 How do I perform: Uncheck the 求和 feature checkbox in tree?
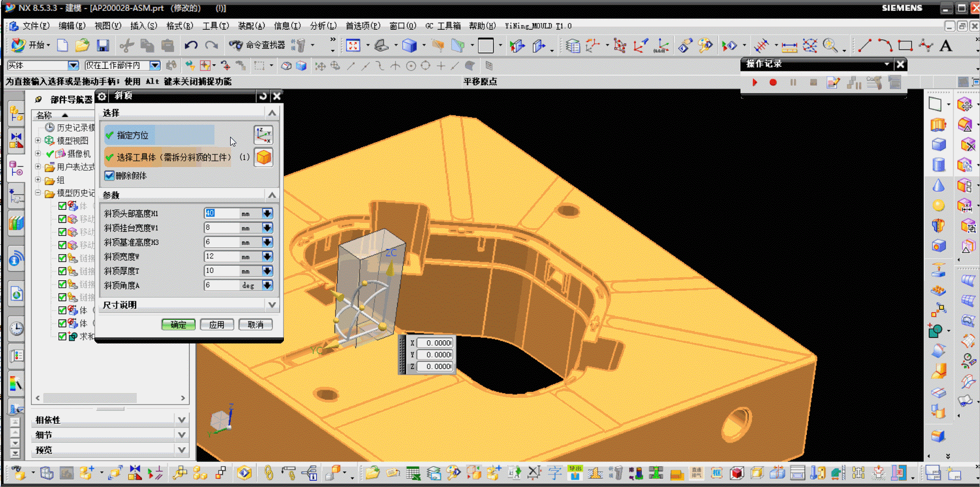62,337
